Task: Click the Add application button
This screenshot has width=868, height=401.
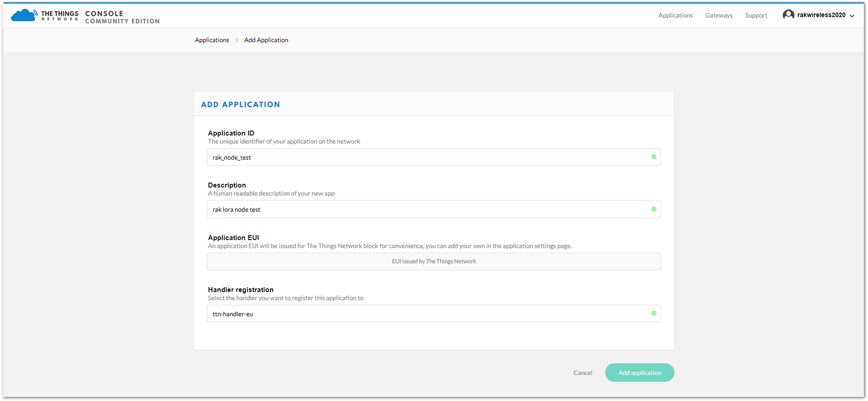Action: coord(640,373)
